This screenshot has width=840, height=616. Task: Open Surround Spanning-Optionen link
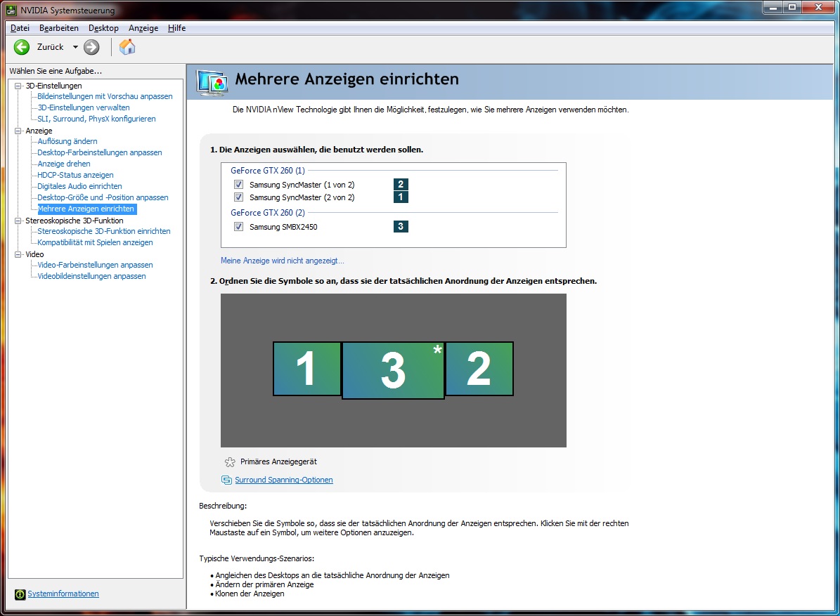pos(284,480)
